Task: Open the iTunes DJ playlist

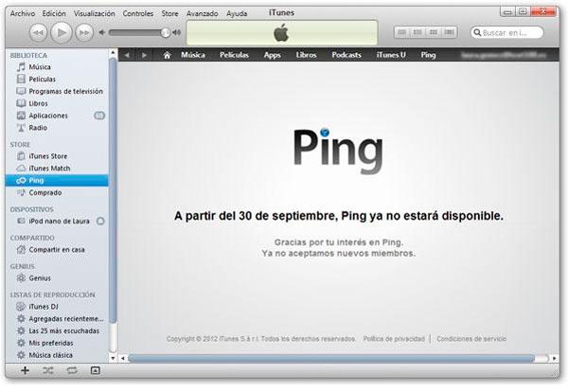Action: point(45,307)
